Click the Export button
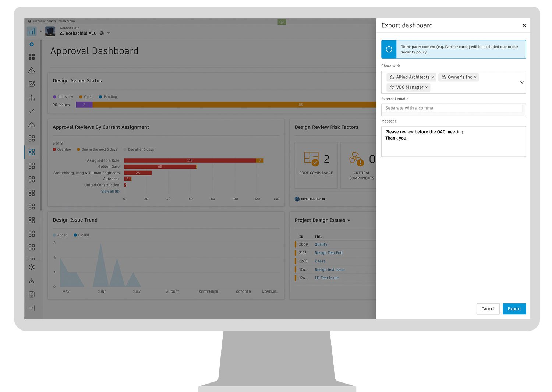 click(x=514, y=309)
